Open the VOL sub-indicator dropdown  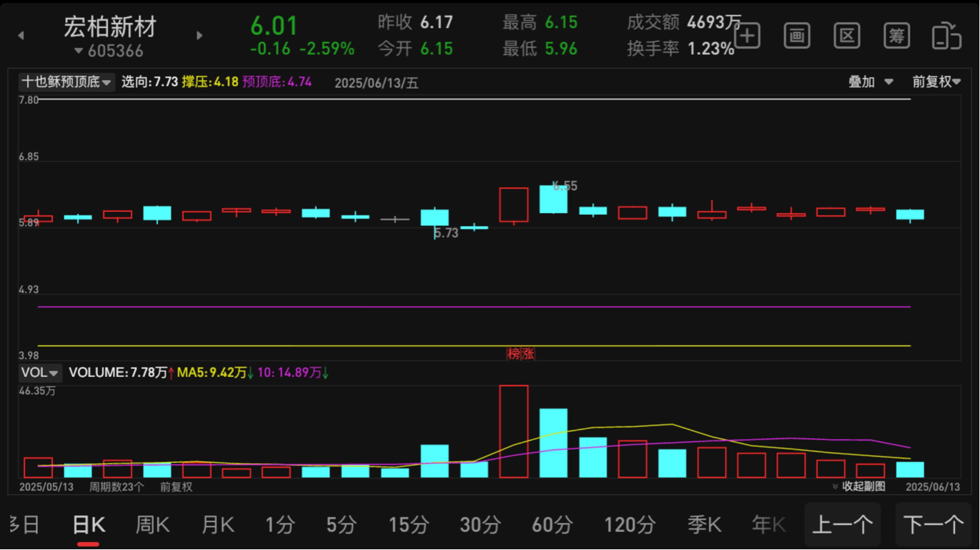[40, 373]
